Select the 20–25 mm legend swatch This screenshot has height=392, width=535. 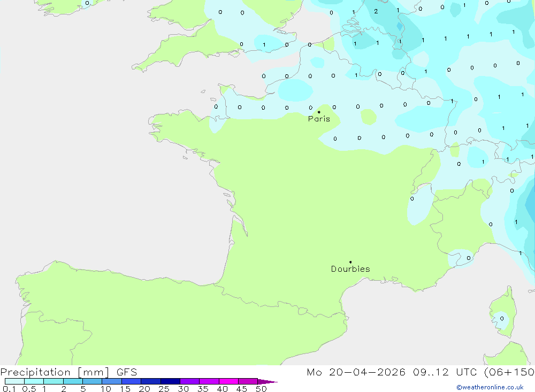point(151,381)
